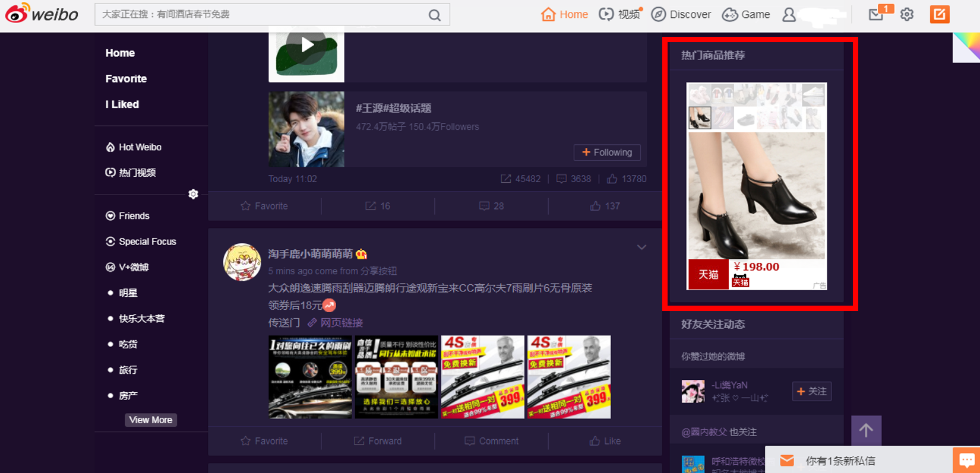Select the selected shoe thumbnail in ad grid
The width and height of the screenshot is (980, 473).
700,118
